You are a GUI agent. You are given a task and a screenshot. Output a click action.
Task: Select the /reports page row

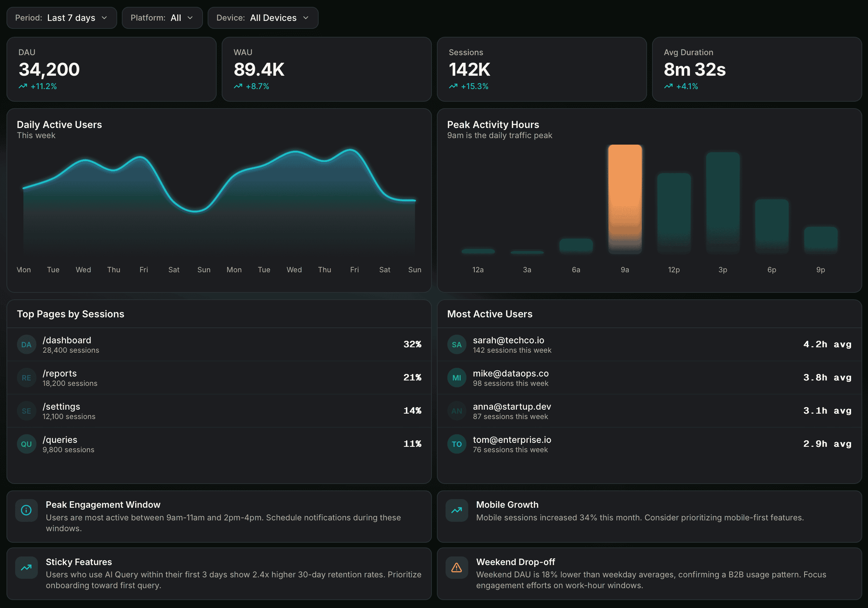coord(218,378)
